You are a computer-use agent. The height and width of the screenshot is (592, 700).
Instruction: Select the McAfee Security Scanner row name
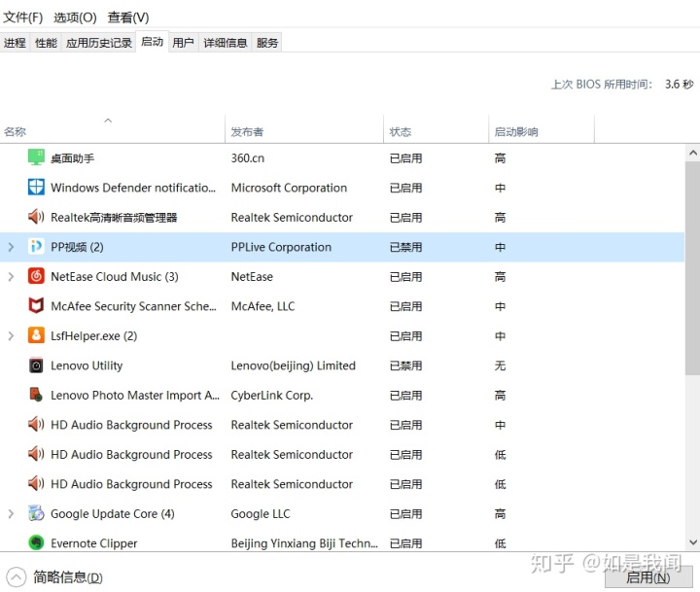coord(133,306)
